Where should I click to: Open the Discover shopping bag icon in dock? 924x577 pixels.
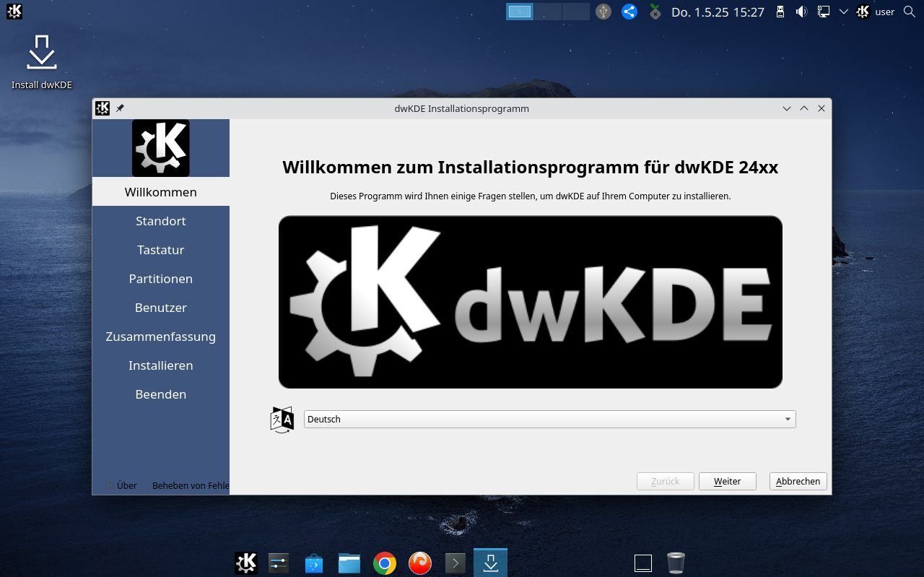(x=313, y=563)
